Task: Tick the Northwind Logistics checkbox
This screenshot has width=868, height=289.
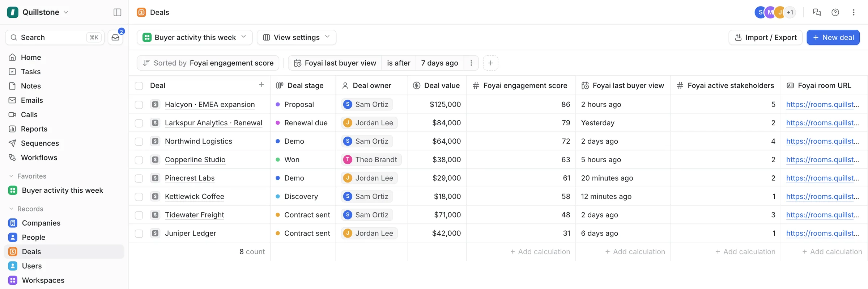Action: click(139, 142)
